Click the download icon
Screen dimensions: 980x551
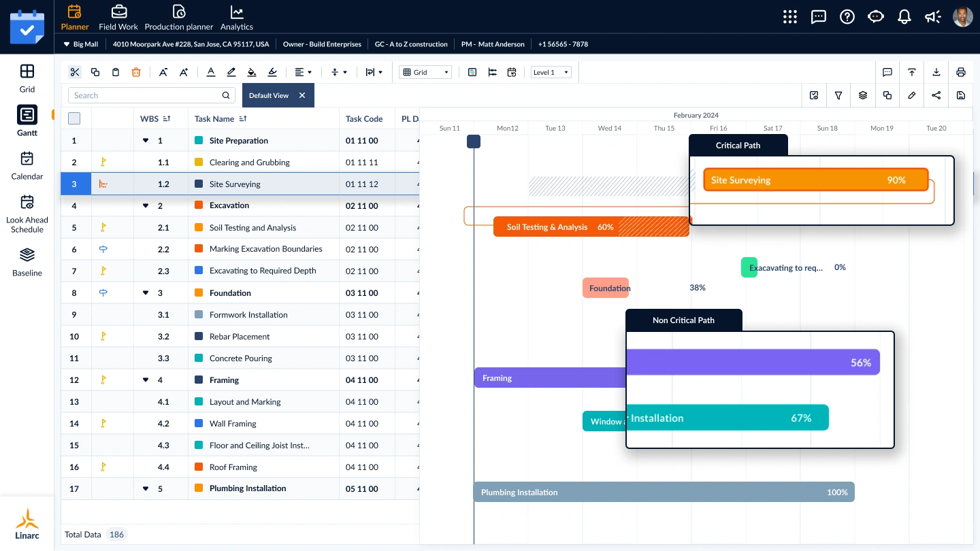point(936,72)
